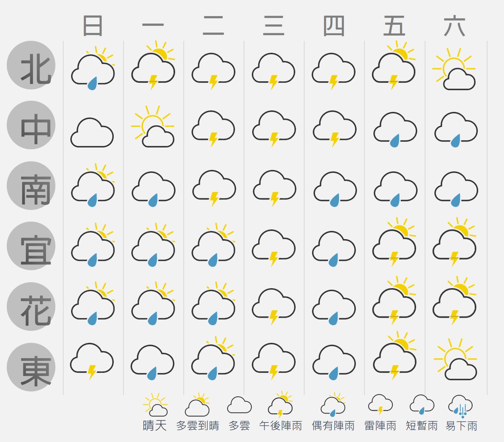Viewport: 504px width, 442px height.
Task: Click the 六 day column header
Action: coord(454,26)
